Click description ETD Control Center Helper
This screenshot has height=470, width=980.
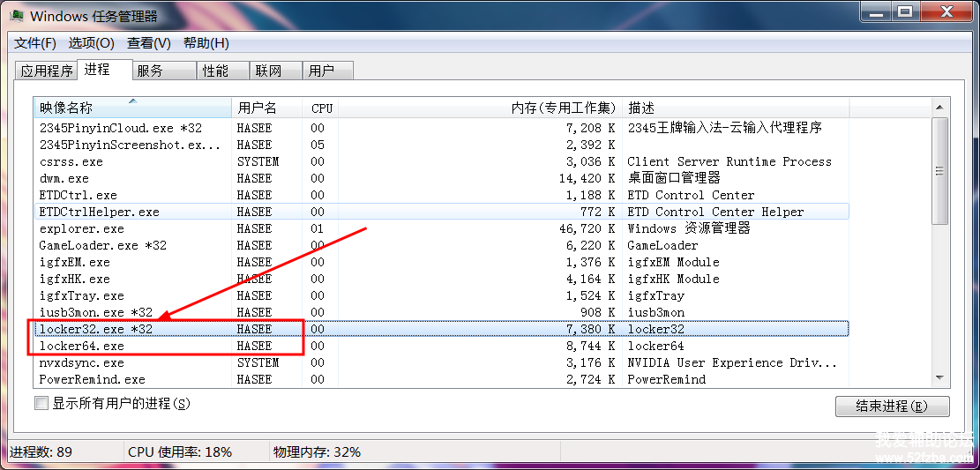[x=715, y=212]
